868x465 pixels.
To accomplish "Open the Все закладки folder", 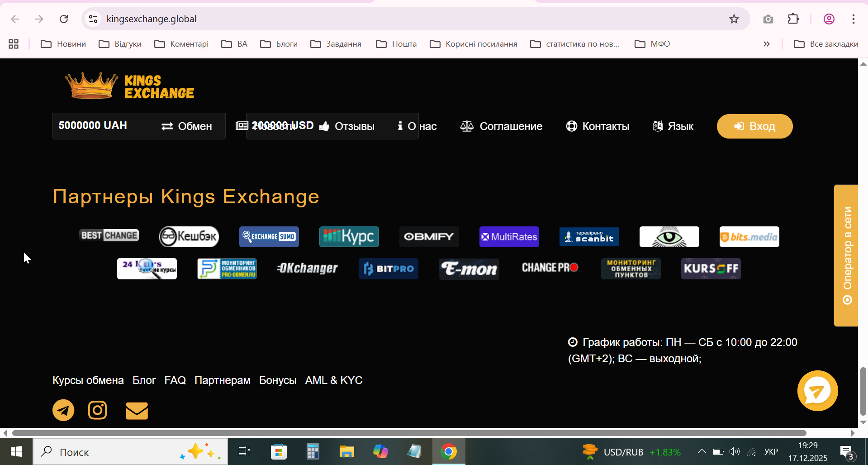I will coord(826,44).
